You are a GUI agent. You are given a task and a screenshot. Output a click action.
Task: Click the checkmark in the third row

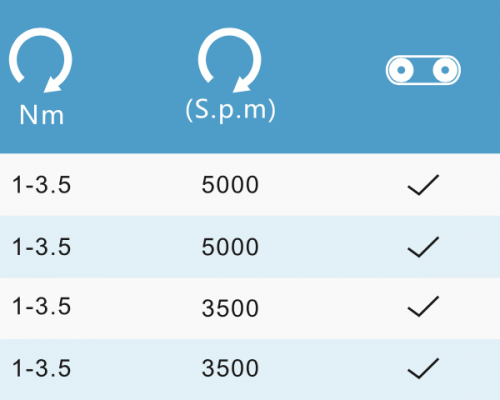pyautogui.click(x=423, y=306)
